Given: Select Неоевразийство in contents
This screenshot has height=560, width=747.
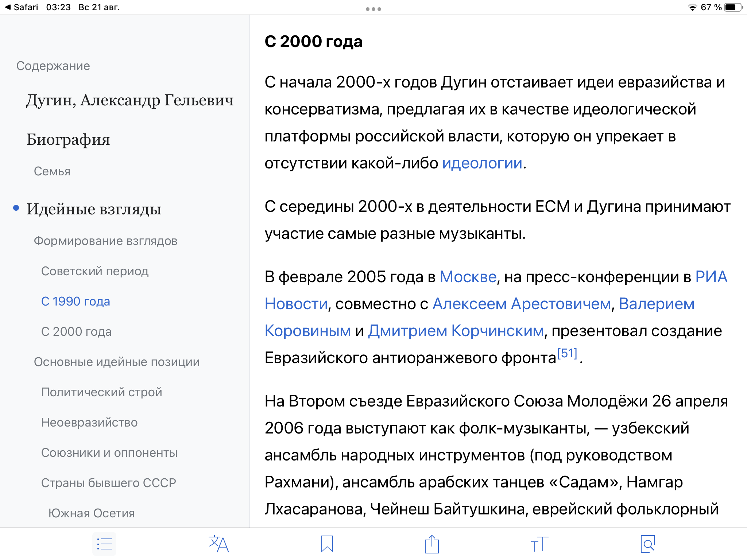Looking at the screenshot, I should (89, 423).
